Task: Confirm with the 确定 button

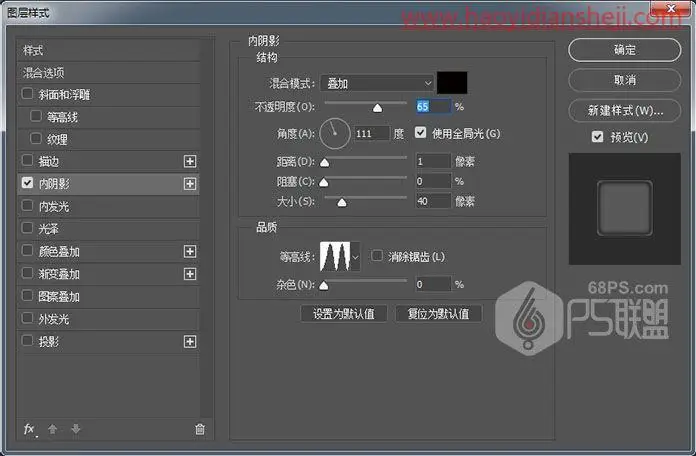Action: (625, 50)
